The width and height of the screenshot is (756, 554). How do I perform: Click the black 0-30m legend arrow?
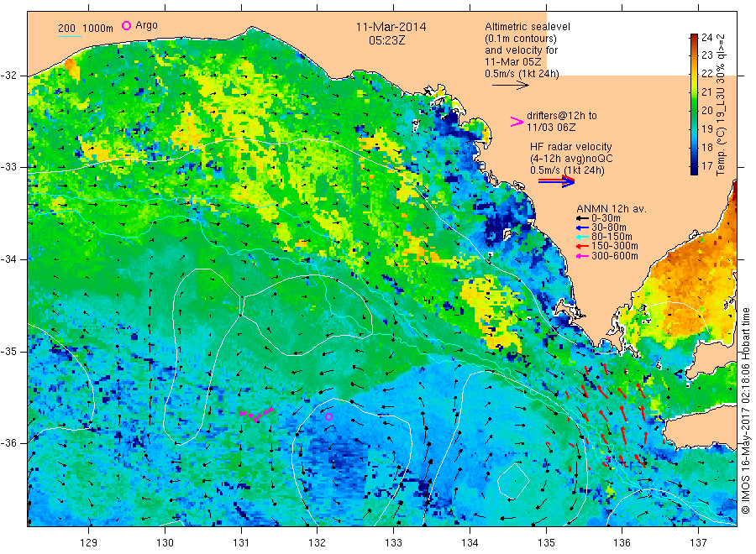[582, 218]
